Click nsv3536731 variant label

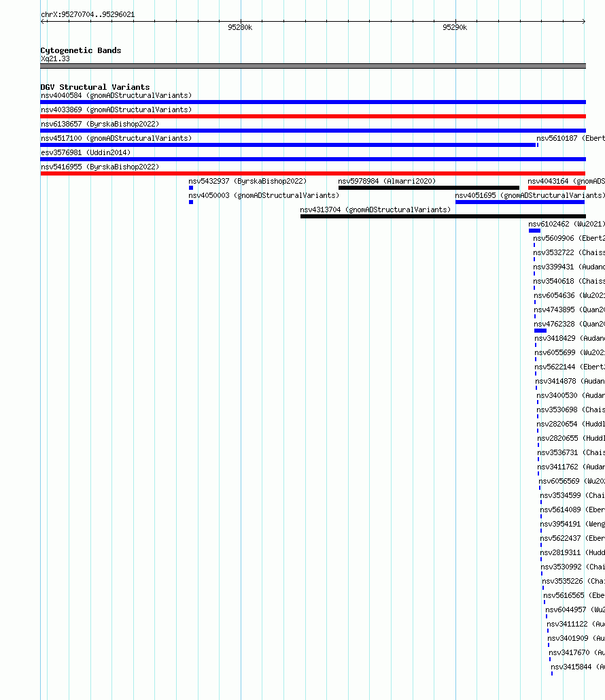(x=571, y=452)
